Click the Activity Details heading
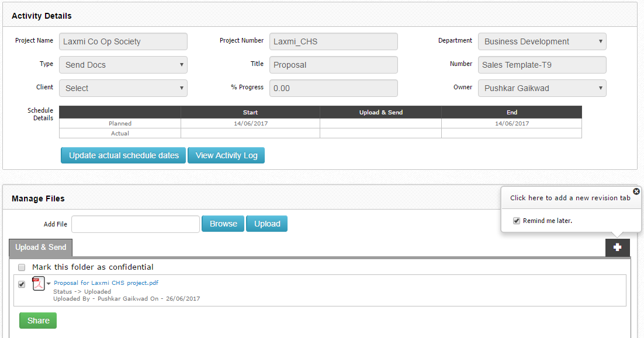644x338 pixels. click(x=41, y=16)
